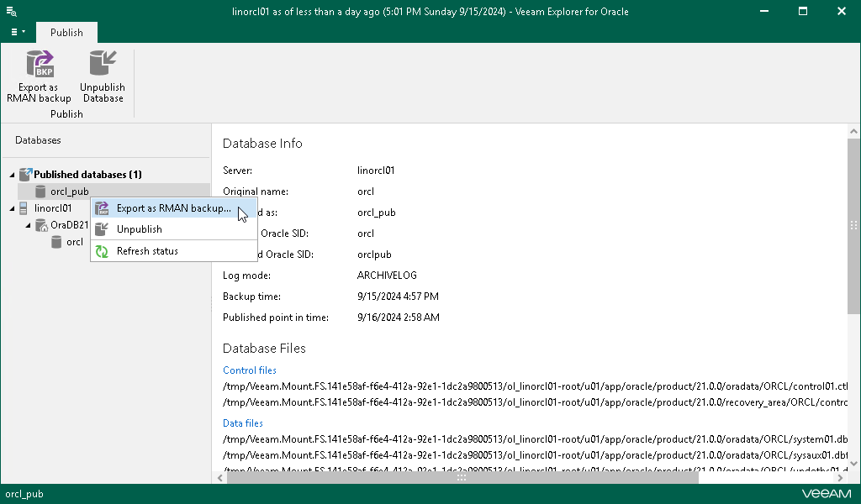Viewport: 861px width, 504px height.
Task: Minimize the Veeam Explorer window
Action: [763, 11]
